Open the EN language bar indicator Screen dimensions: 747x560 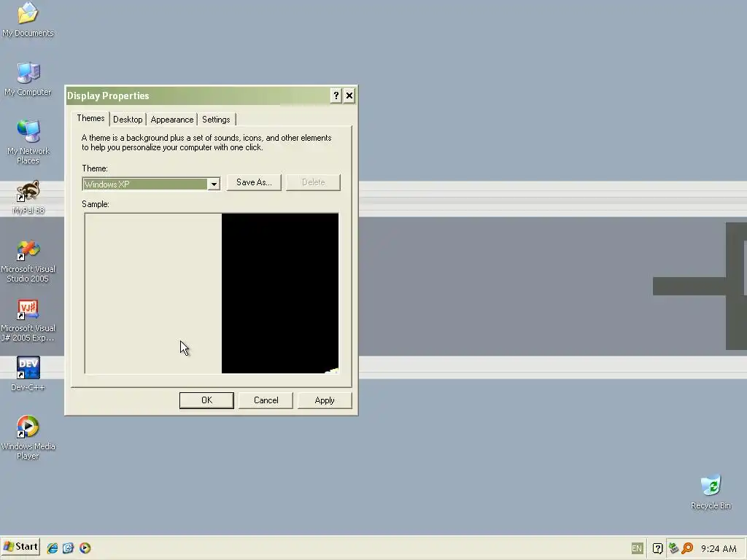[x=637, y=548]
